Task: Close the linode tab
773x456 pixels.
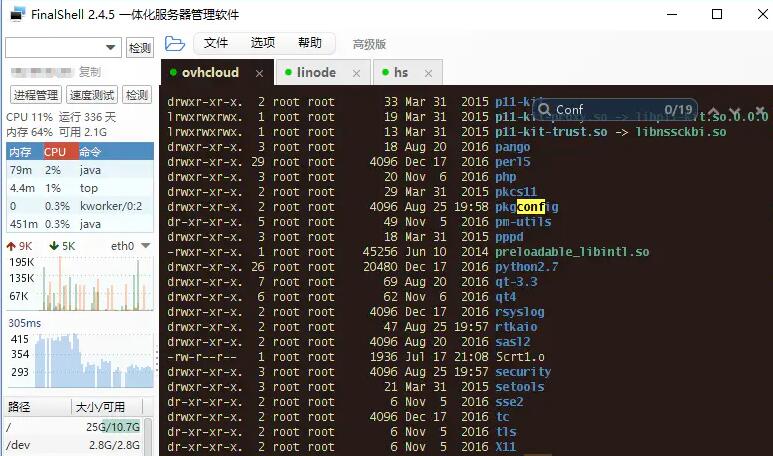Action: tap(356, 73)
